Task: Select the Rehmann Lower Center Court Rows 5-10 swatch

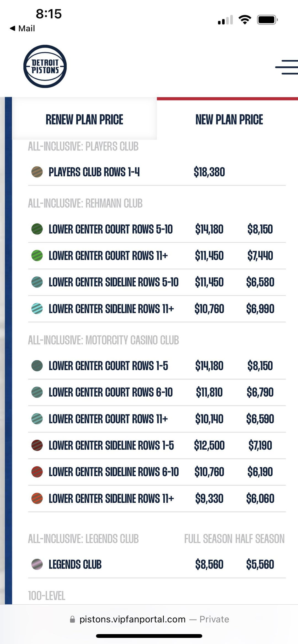Action: tap(37, 229)
